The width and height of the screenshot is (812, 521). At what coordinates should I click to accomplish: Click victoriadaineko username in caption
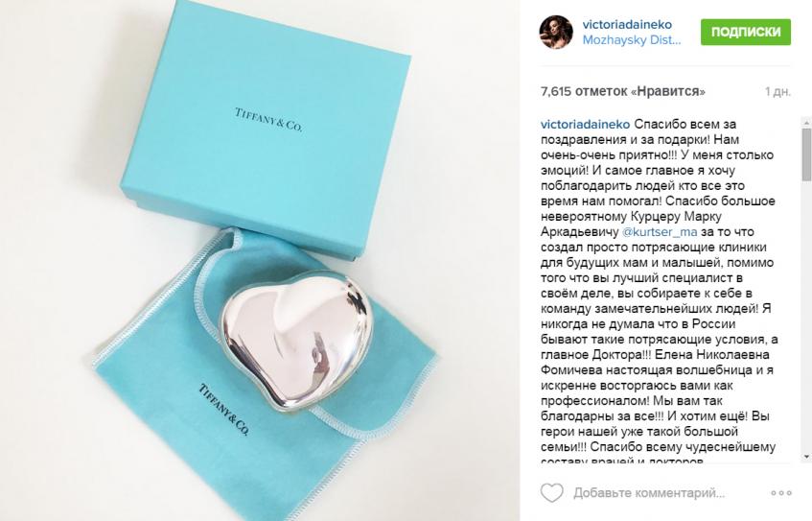pyautogui.click(x=585, y=125)
